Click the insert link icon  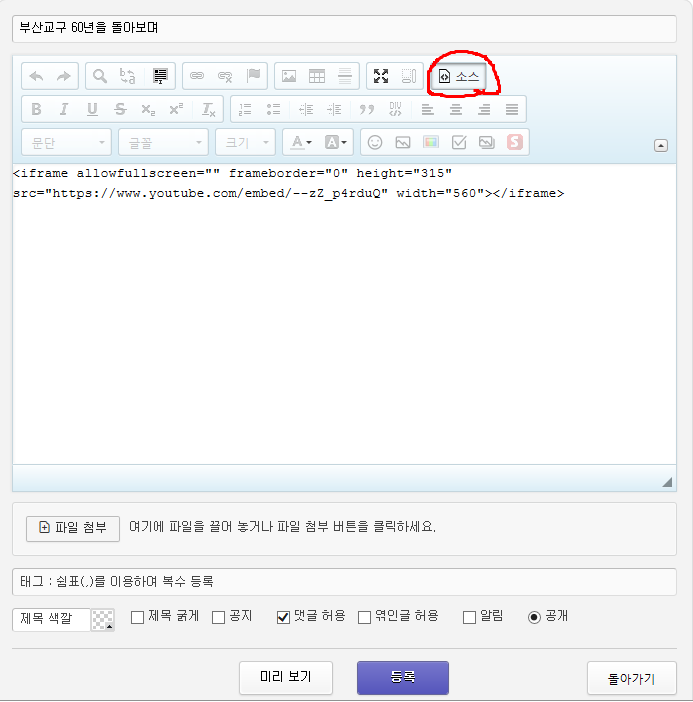tap(197, 76)
